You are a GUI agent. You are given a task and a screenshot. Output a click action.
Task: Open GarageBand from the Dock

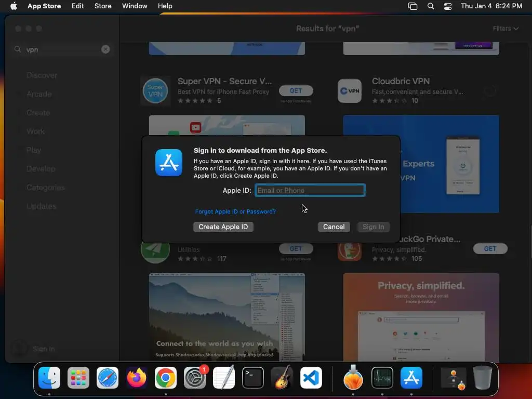coord(282,378)
